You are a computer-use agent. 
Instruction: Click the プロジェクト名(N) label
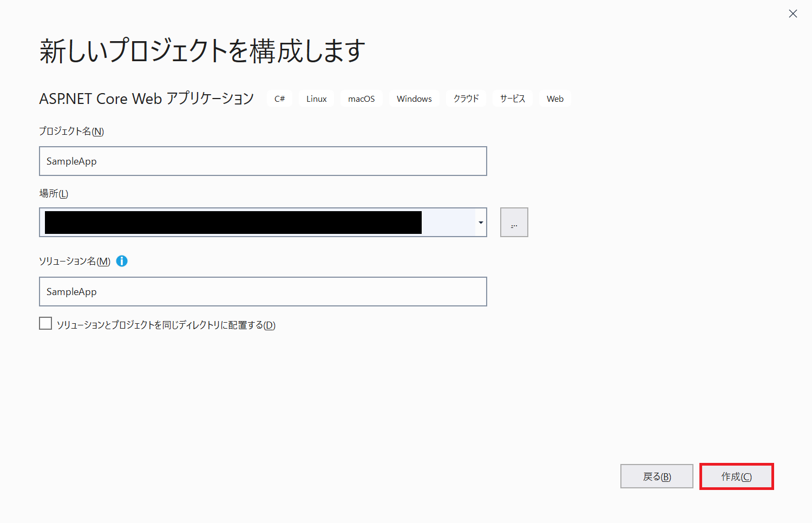[x=71, y=132]
